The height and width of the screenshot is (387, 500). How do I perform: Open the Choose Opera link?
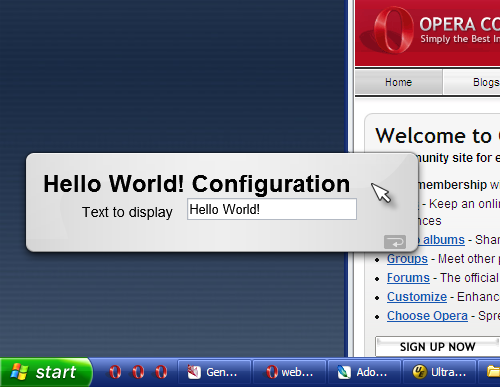(x=427, y=316)
